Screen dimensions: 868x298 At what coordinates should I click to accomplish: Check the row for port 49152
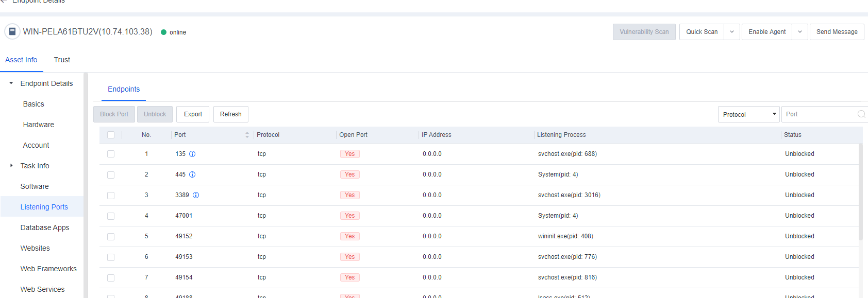point(111,237)
